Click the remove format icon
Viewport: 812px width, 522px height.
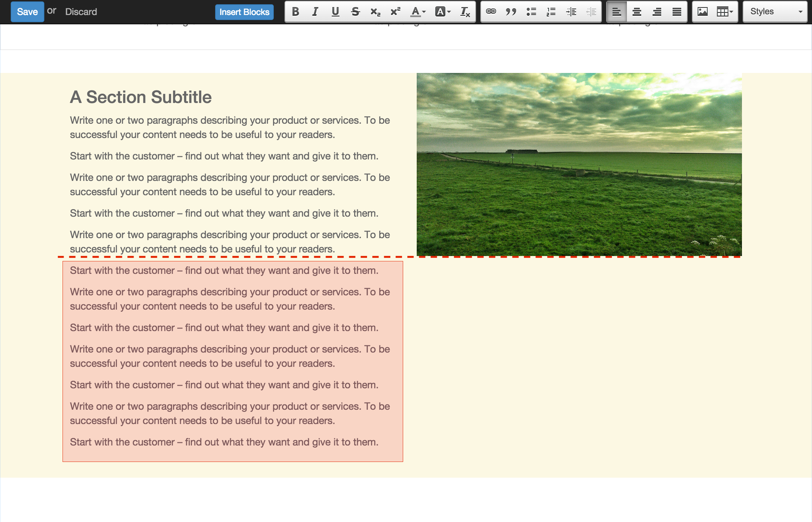(x=465, y=12)
